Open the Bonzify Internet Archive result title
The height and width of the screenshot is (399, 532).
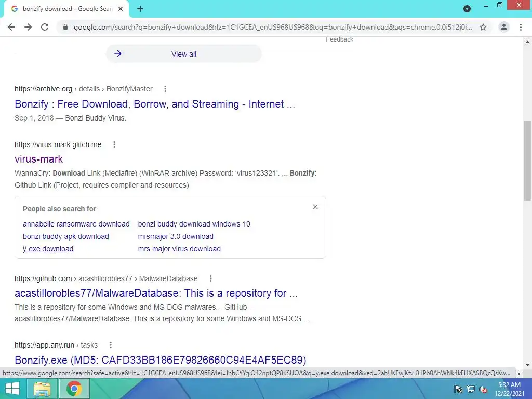point(155,104)
